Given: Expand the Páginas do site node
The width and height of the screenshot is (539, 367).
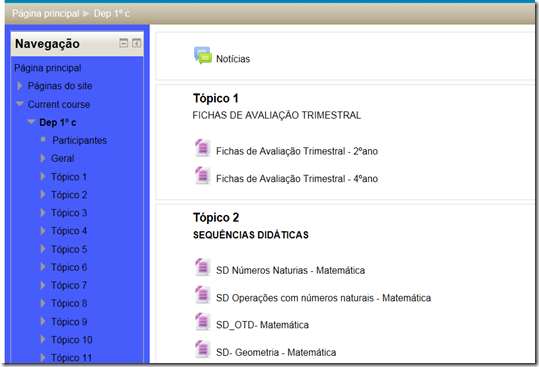Looking at the screenshot, I should click(20, 86).
